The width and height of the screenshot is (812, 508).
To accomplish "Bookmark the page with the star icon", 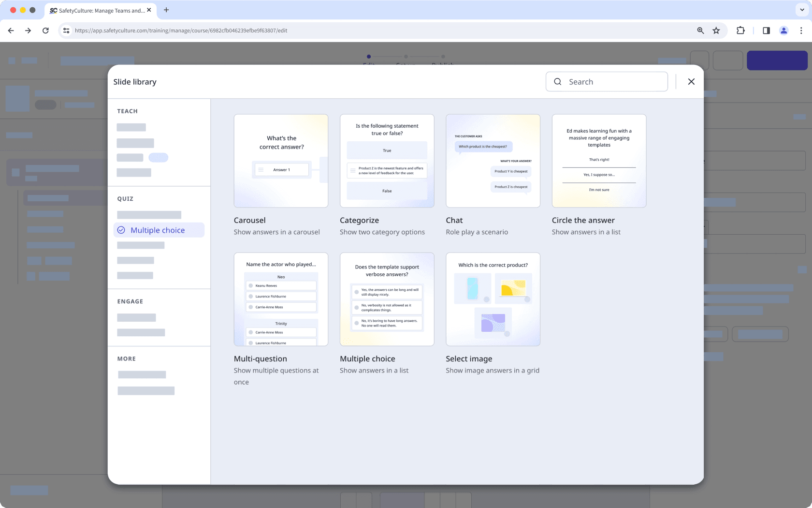I will tap(716, 30).
